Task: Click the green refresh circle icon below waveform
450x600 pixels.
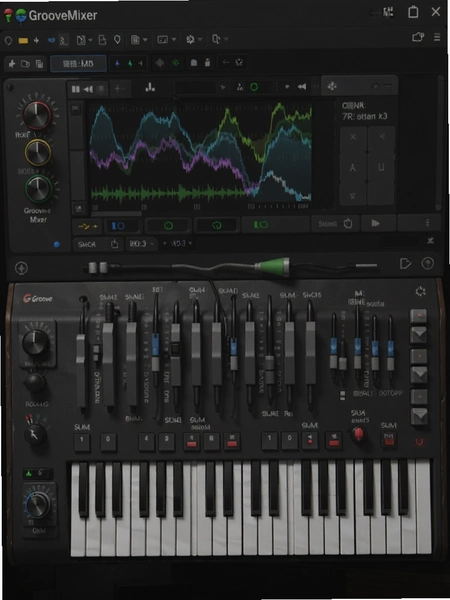Action: click(x=217, y=226)
